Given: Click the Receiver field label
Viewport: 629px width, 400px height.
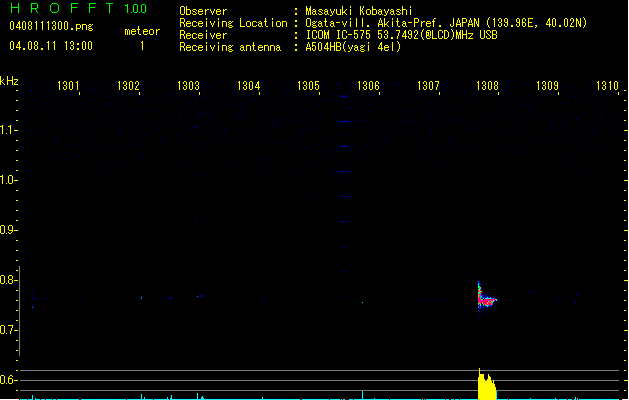Looking at the screenshot, I should coord(203,35).
